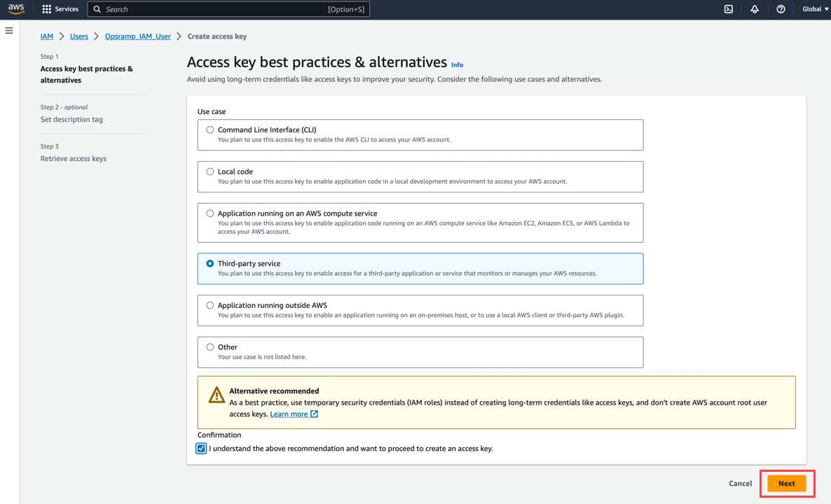831x504 pixels.
Task: Select Application running outside AWS
Action: (x=210, y=305)
